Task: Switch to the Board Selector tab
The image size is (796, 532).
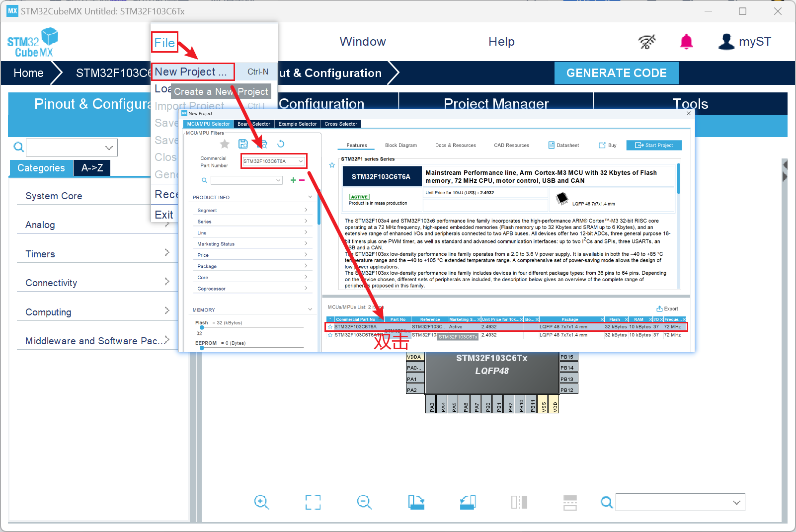Action: point(254,124)
